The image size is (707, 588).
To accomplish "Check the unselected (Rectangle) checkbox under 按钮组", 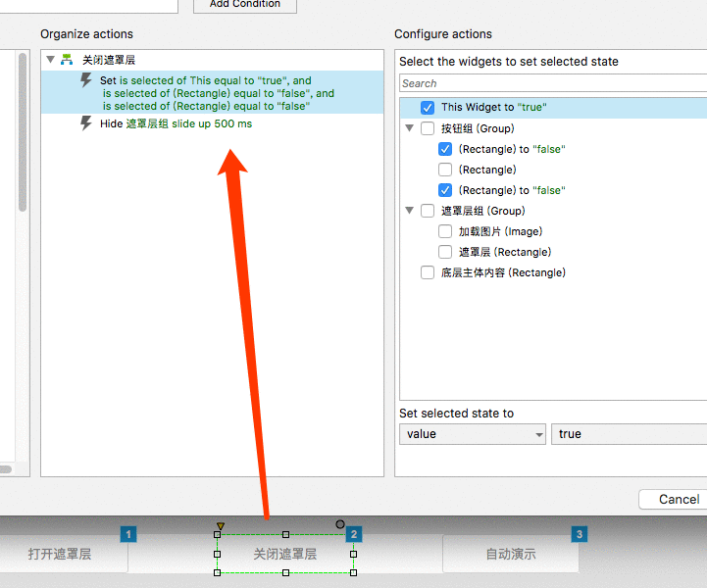I will (x=445, y=170).
